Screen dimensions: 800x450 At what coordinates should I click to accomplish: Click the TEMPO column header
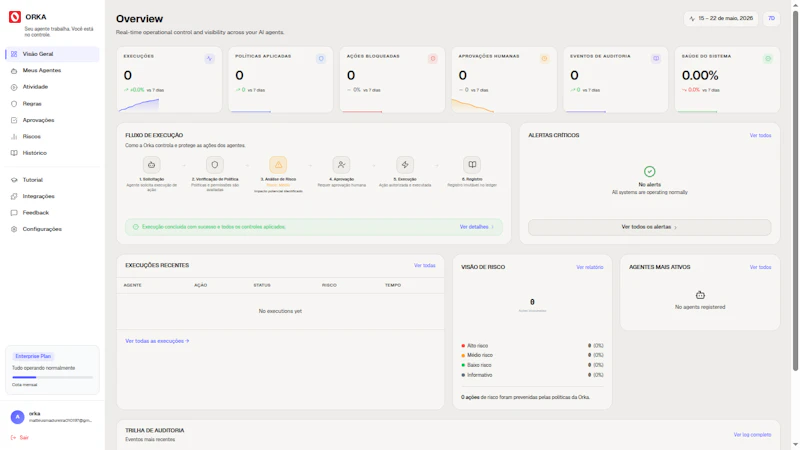pyautogui.click(x=393, y=285)
